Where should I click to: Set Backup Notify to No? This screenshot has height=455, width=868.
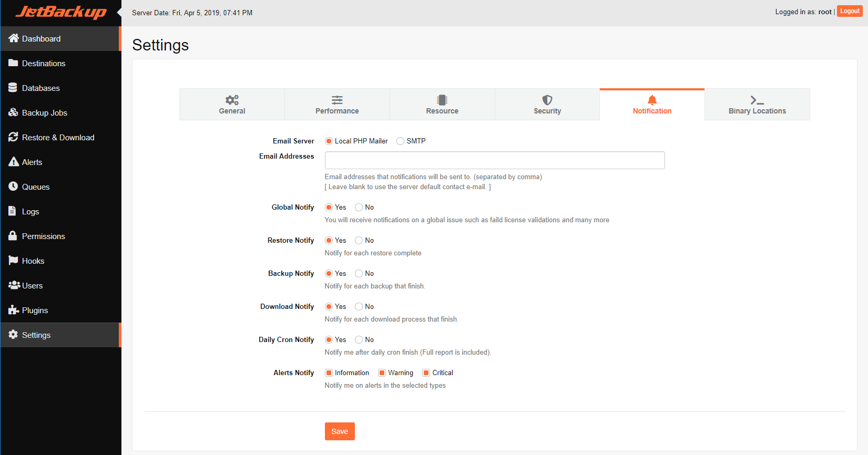359,273
